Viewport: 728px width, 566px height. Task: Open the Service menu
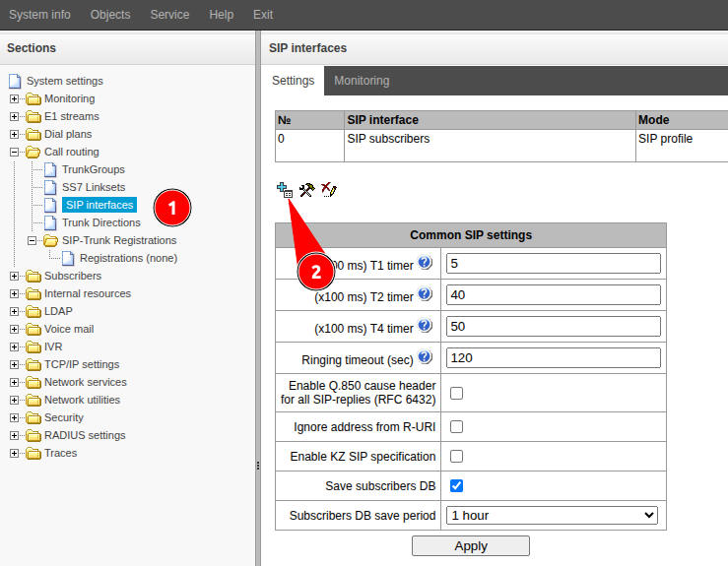tap(169, 15)
